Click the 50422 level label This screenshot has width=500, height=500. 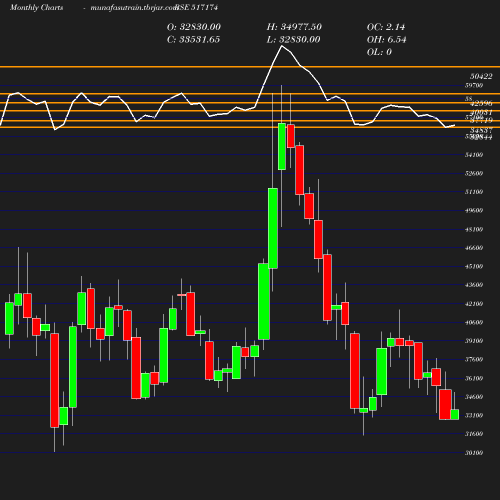coord(481,76)
